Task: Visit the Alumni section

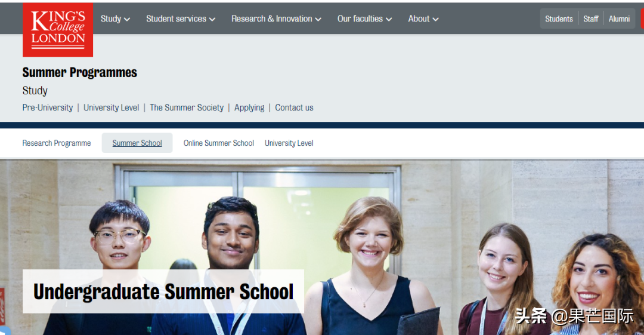Action: click(x=619, y=19)
